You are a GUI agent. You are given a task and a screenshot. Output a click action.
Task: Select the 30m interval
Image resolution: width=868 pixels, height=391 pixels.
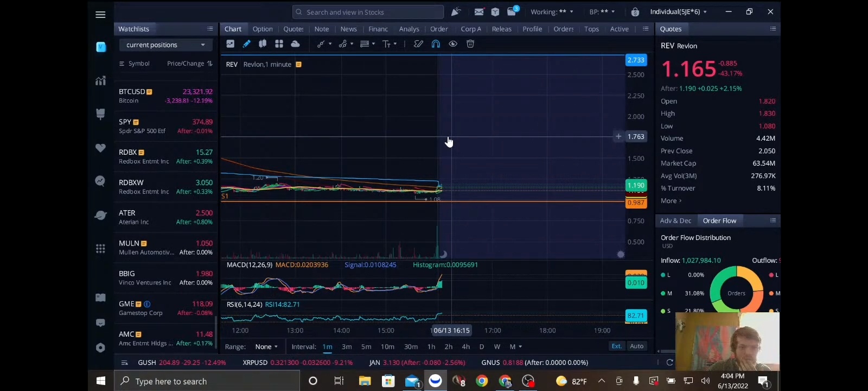[411, 346]
